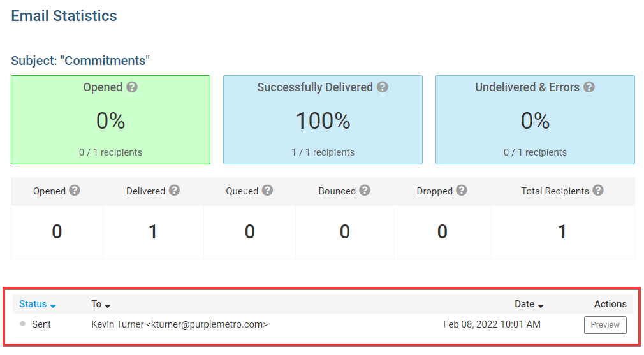
Task: Click help icon next to Opened card title
Action: (132, 87)
